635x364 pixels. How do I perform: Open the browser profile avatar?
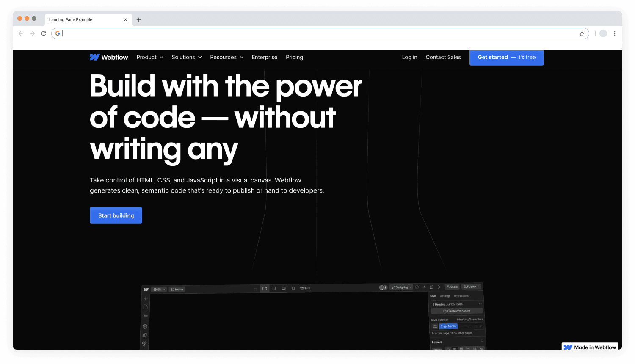point(603,33)
